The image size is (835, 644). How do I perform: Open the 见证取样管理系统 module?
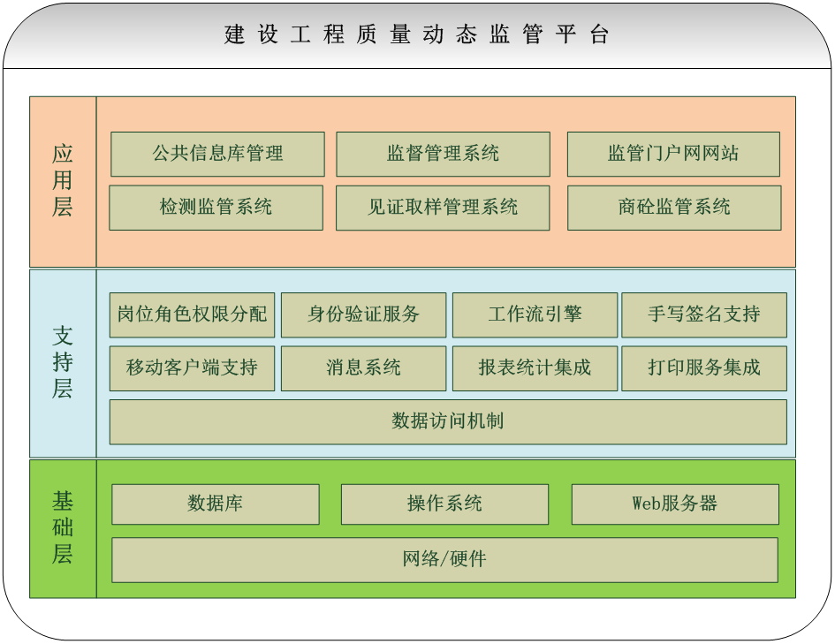tap(442, 208)
